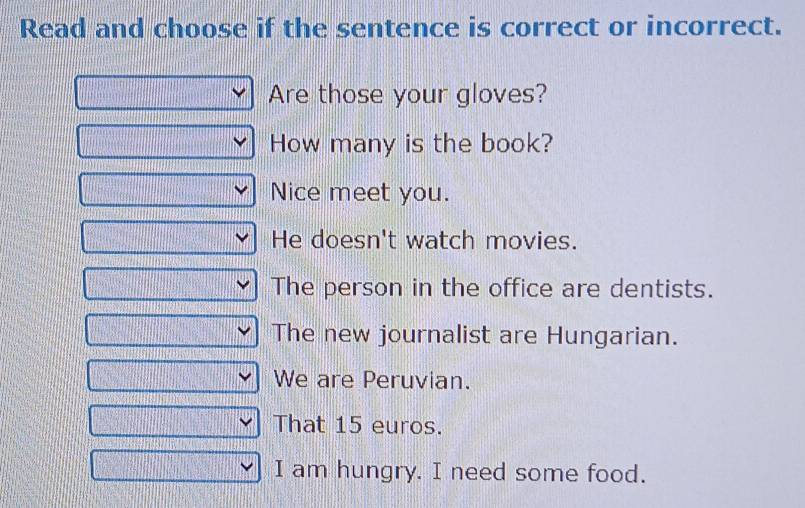Click the heading 'Read and choose' instruction text
This screenshot has width=805, height=508.
(x=400, y=26)
